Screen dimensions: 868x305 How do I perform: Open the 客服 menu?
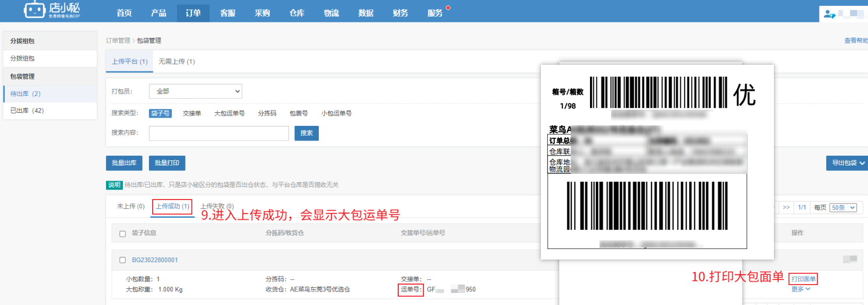[x=228, y=13]
